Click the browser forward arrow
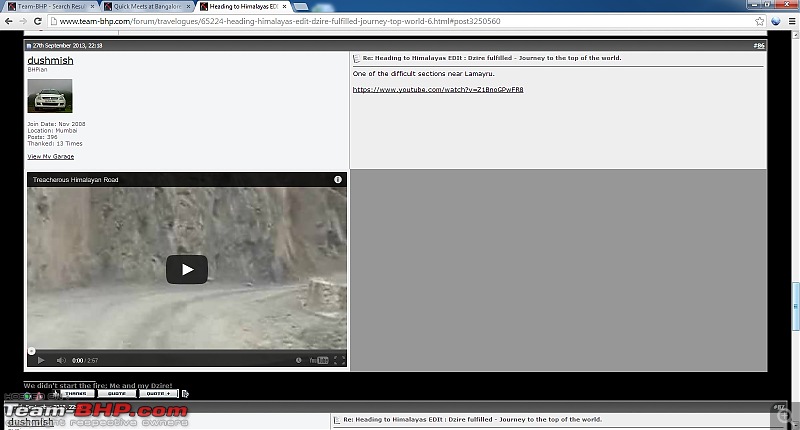 (23, 21)
